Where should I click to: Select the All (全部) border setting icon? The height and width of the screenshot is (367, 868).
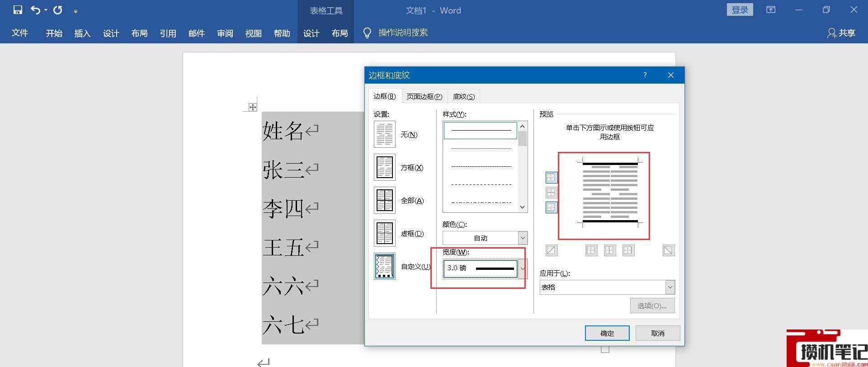tap(385, 200)
